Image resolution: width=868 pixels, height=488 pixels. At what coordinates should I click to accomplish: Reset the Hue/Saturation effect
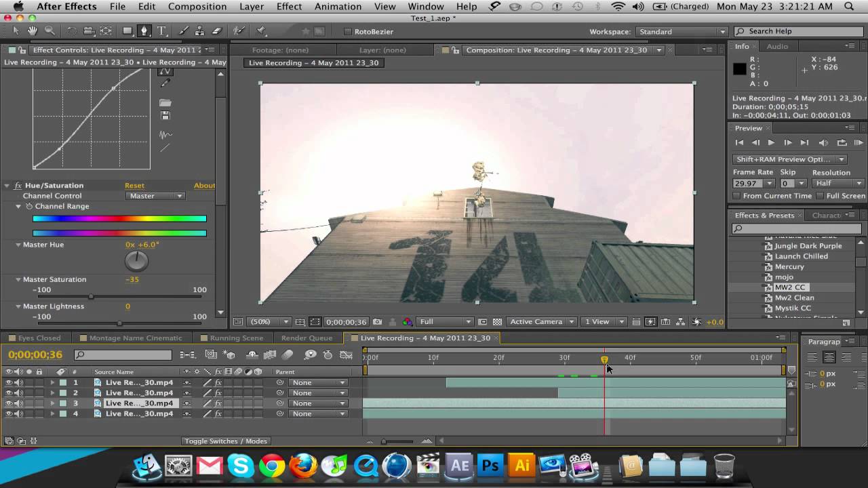click(134, 186)
